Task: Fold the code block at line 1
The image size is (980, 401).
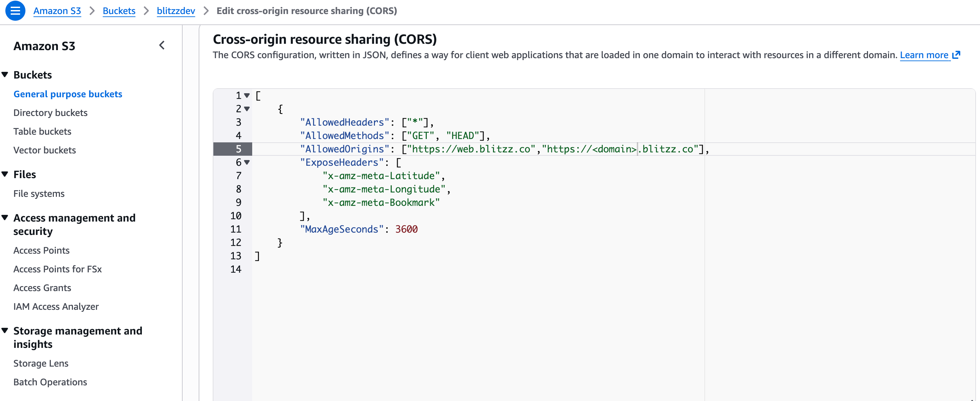Action: [x=247, y=95]
